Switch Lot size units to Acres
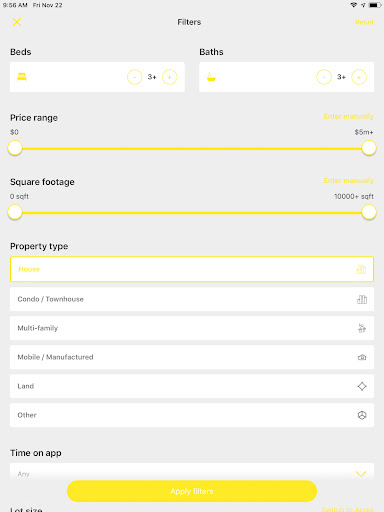 pyautogui.click(x=347, y=509)
